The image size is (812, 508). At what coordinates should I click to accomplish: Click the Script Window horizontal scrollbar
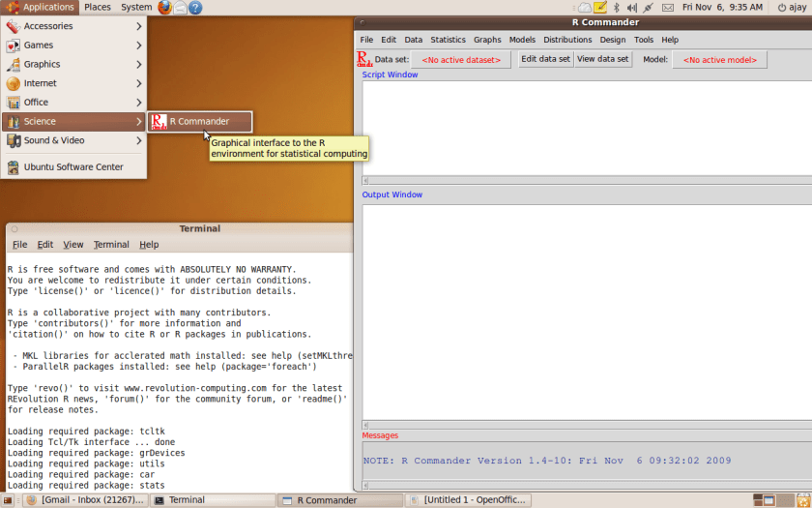click(x=587, y=180)
